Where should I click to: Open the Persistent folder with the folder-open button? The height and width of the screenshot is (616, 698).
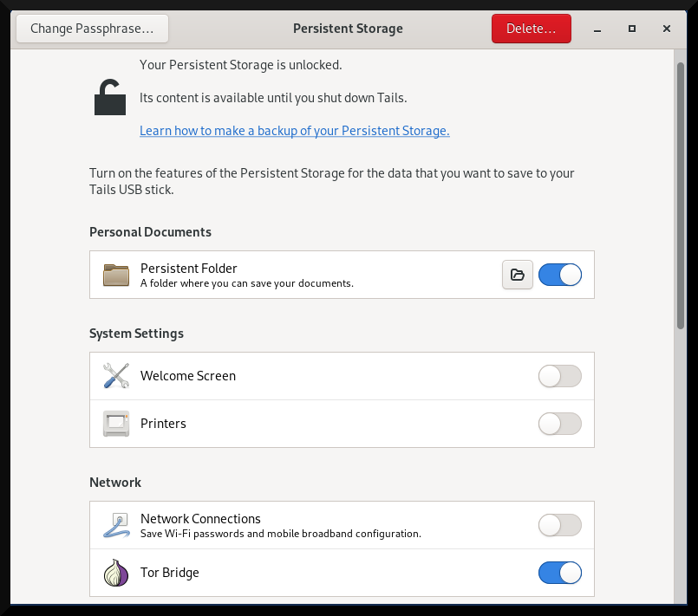pyautogui.click(x=518, y=275)
